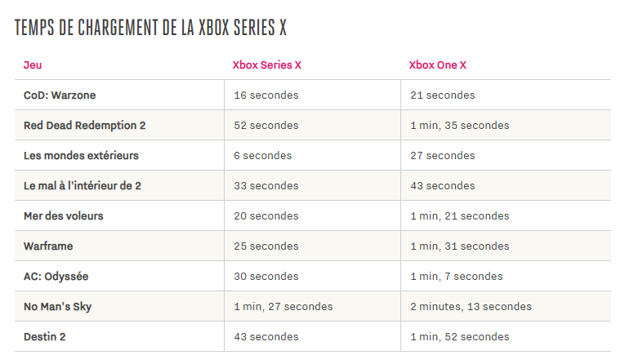Image resolution: width=625 pixels, height=364 pixels.
Task: Click the "Jeu" column header
Action: click(x=33, y=65)
